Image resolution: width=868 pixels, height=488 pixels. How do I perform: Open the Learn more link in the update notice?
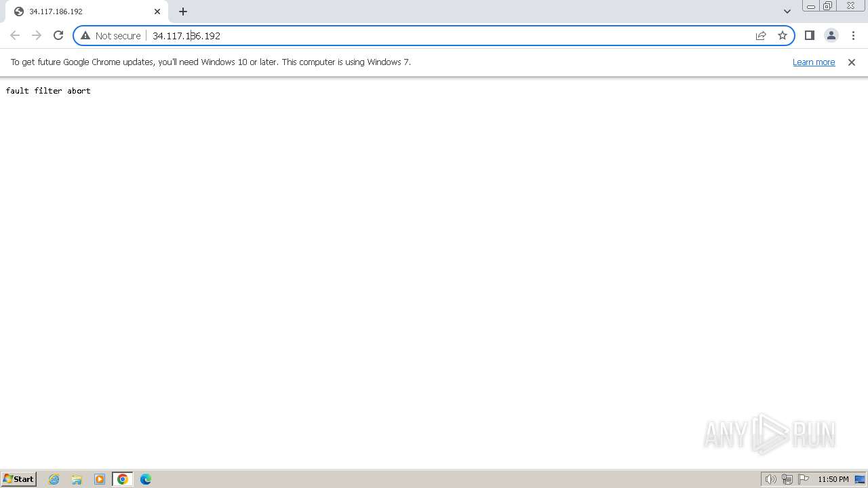[814, 62]
